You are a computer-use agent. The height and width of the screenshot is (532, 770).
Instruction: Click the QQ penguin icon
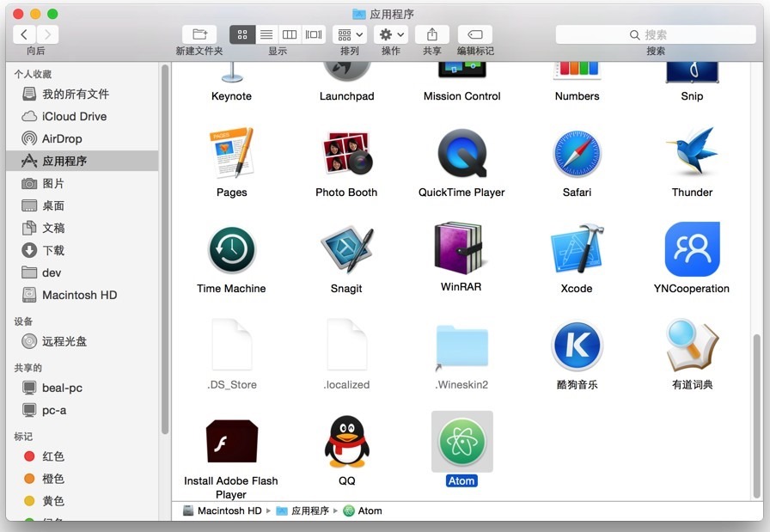[346, 441]
